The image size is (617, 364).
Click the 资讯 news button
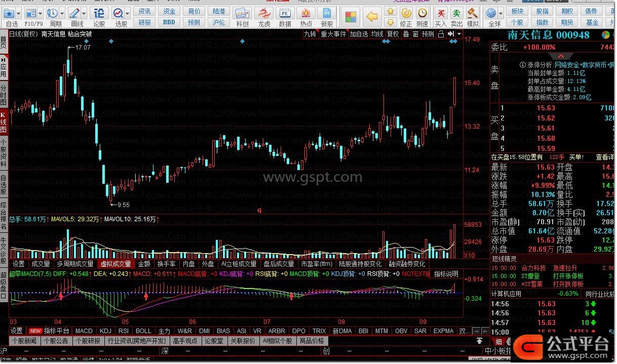145,11
